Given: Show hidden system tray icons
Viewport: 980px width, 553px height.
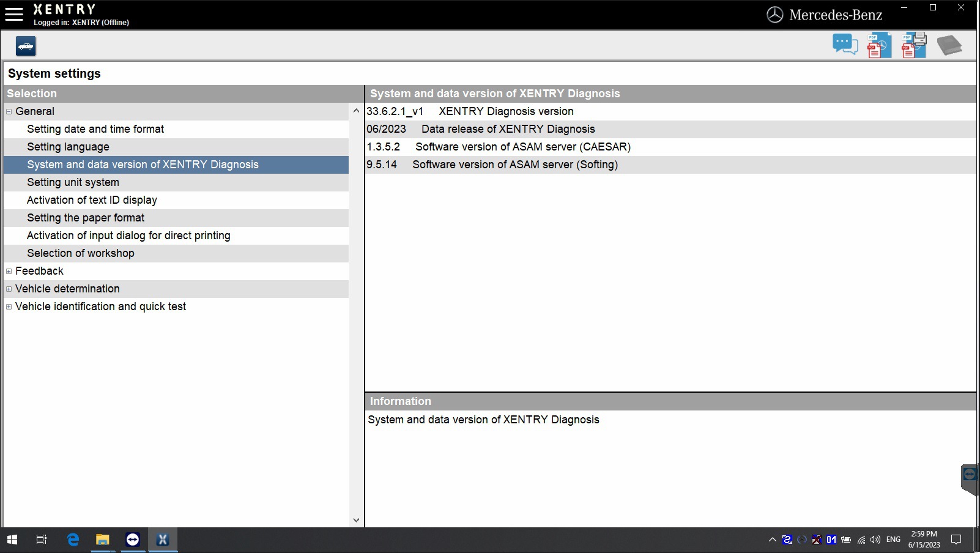Looking at the screenshot, I should pos(773,540).
